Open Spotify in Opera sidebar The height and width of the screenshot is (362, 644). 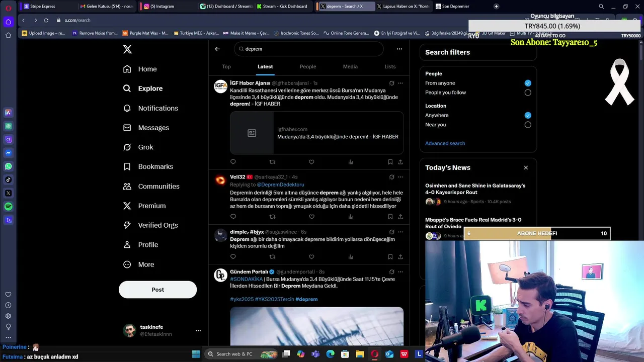(8, 207)
